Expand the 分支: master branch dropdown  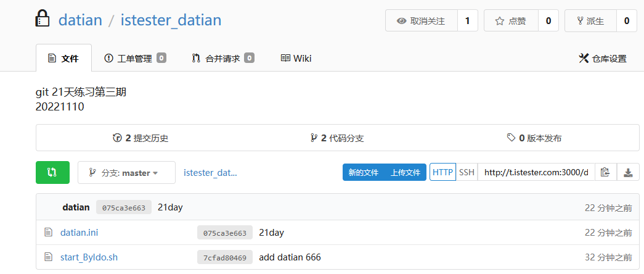[126, 173]
